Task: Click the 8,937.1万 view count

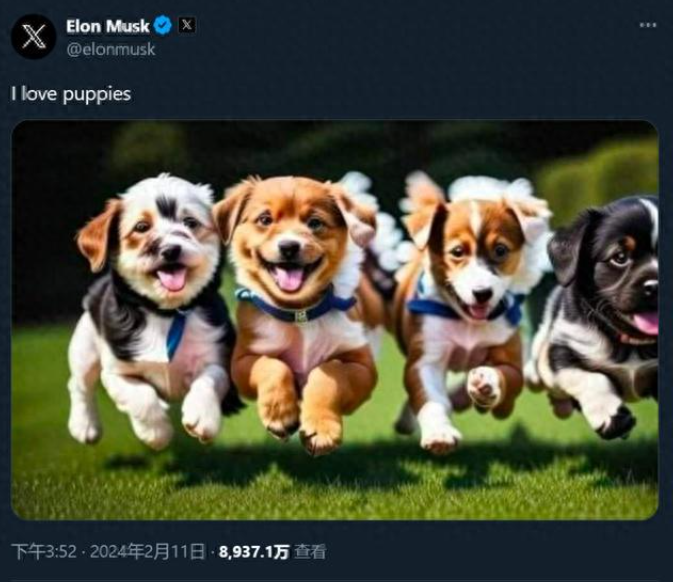Action: click(254, 552)
